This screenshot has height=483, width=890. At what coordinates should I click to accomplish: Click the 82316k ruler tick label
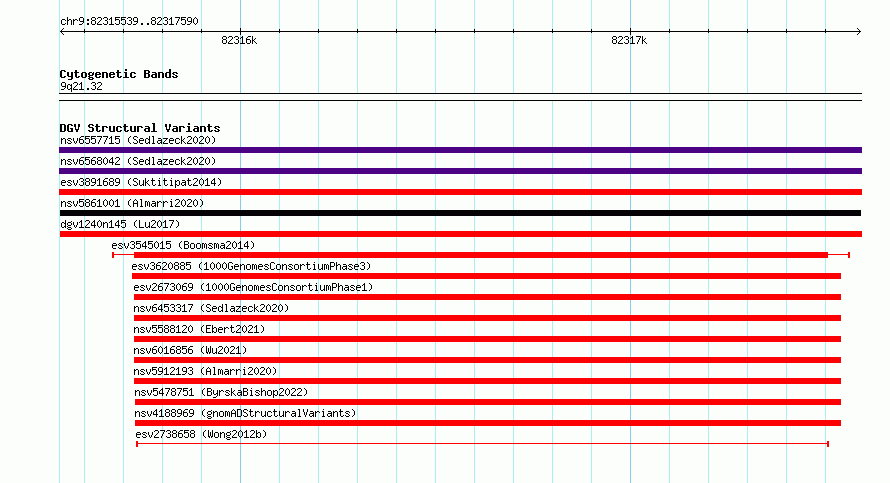click(x=239, y=40)
